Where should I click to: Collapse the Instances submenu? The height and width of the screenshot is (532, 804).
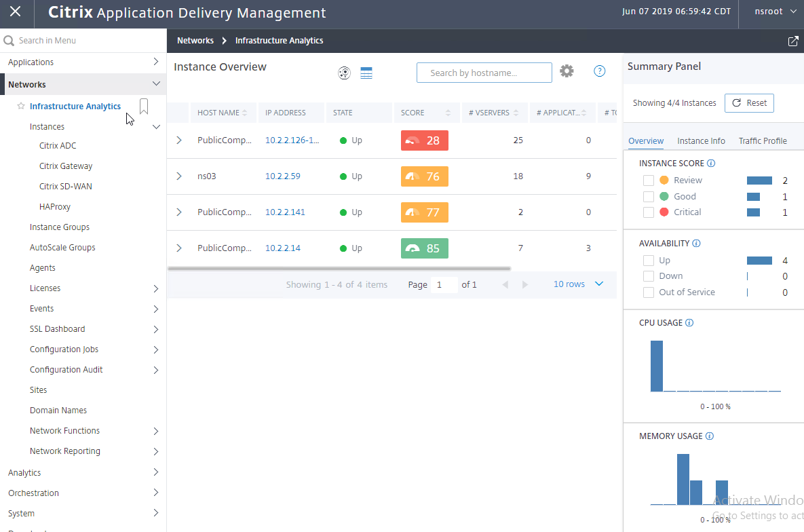(157, 127)
